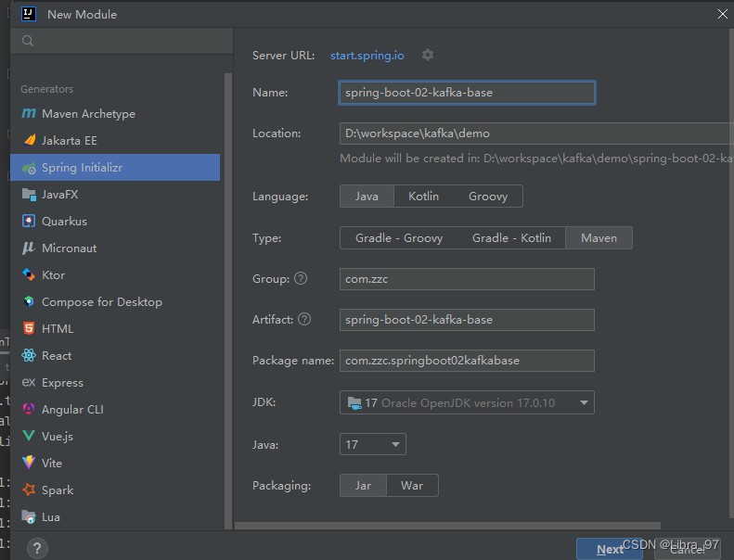The image size is (734, 560).
Task: Click the search magnifier icon
Action: pyautogui.click(x=28, y=41)
